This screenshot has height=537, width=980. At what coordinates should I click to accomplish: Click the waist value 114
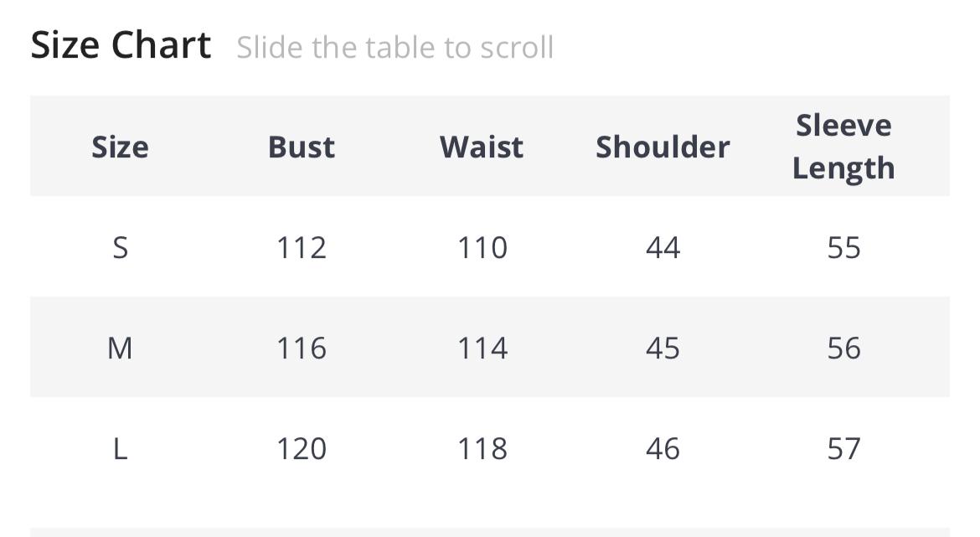coord(482,349)
